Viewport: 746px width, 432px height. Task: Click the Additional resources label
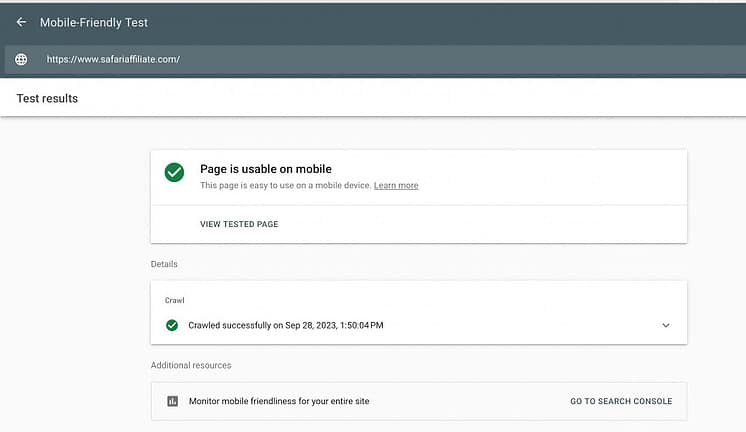coord(191,365)
